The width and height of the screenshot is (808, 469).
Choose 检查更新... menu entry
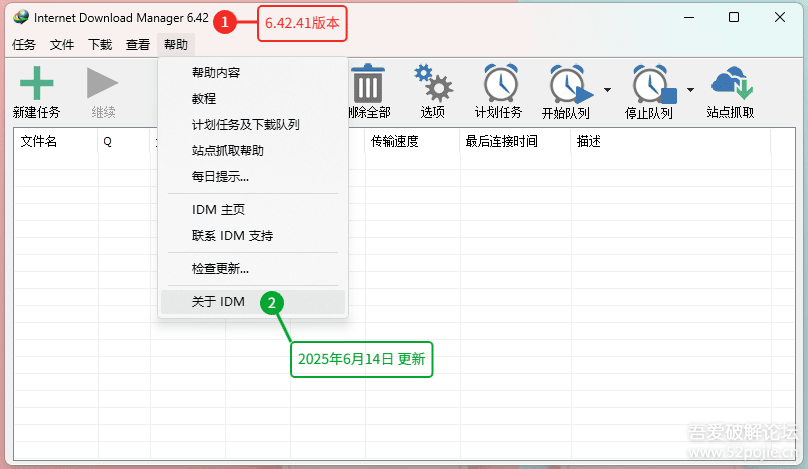click(x=252, y=269)
